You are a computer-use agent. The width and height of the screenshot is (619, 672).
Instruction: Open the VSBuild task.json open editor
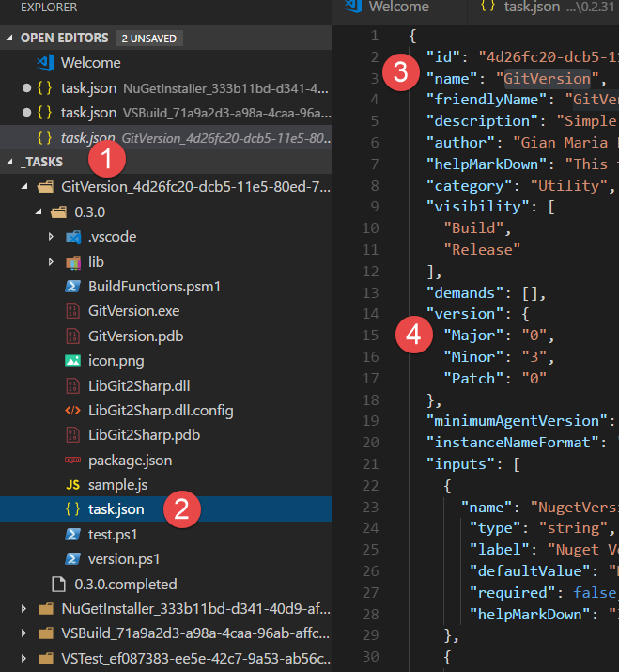pyautogui.click(x=165, y=113)
